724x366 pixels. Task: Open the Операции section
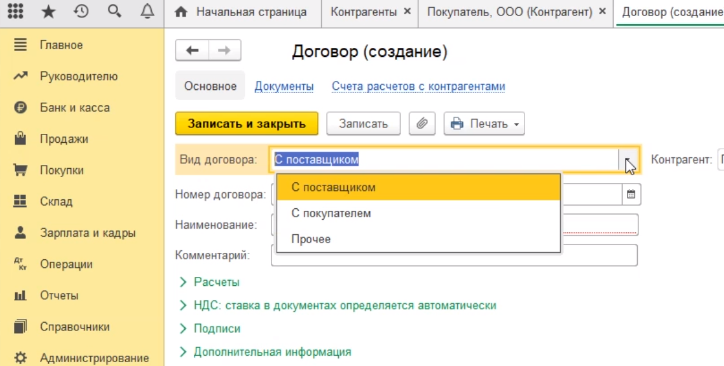(66, 264)
